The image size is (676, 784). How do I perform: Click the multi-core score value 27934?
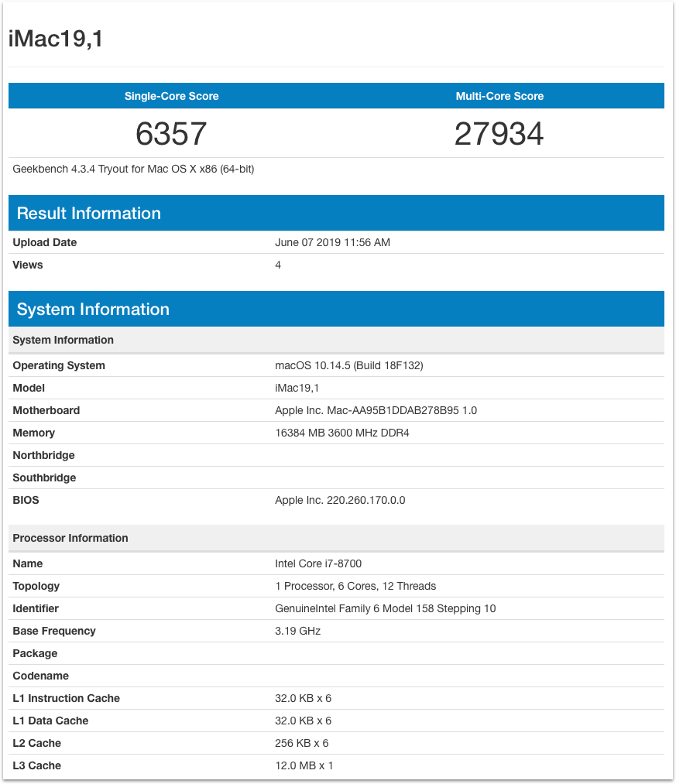(x=499, y=134)
